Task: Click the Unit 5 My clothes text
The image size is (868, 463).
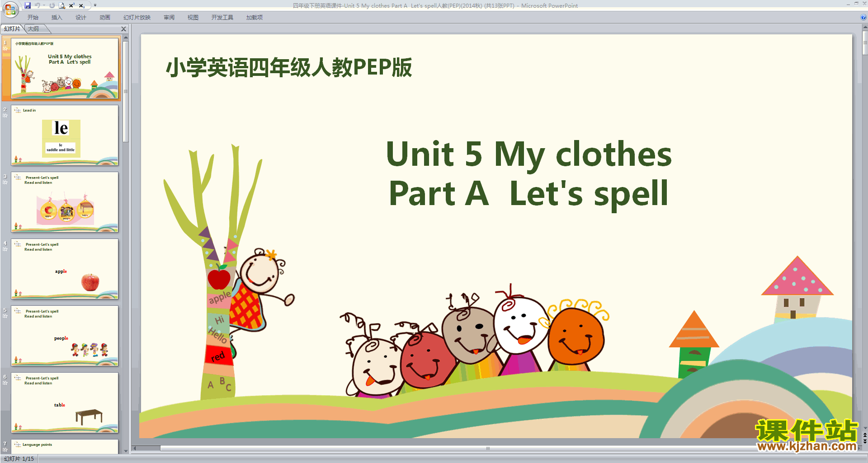Action: point(529,154)
